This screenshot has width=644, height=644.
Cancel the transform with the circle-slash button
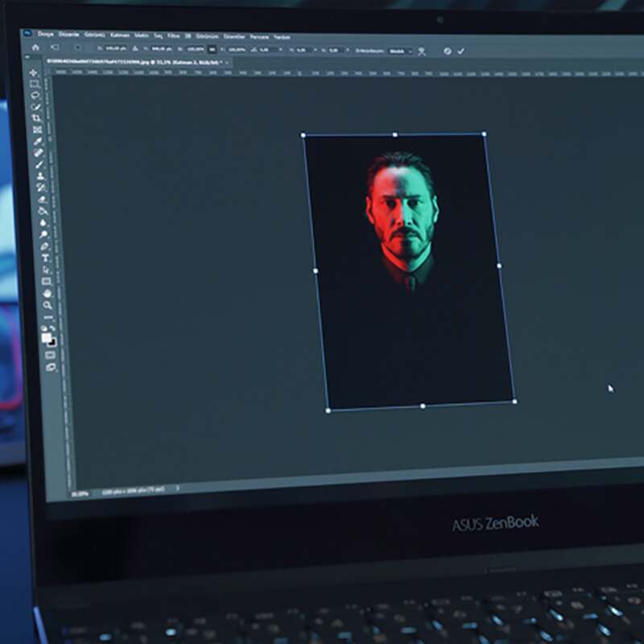tap(448, 51)
